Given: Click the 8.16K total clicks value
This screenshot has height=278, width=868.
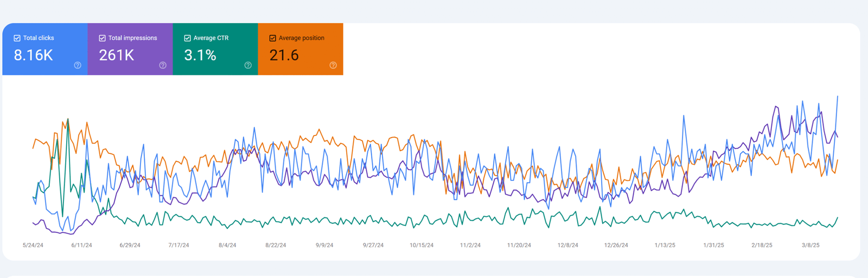Looking at the screenshot, I should pyautogui.click(x=33, y=55).
